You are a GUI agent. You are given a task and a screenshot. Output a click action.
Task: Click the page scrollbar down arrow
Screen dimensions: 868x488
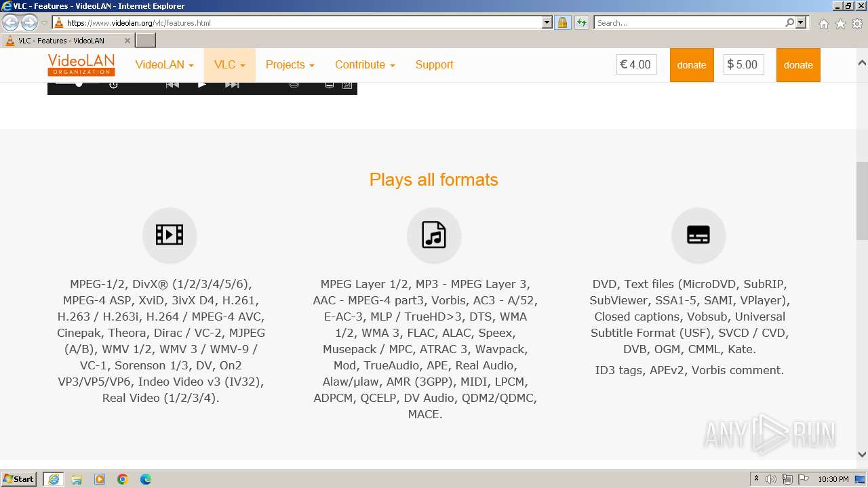point(862,455)
